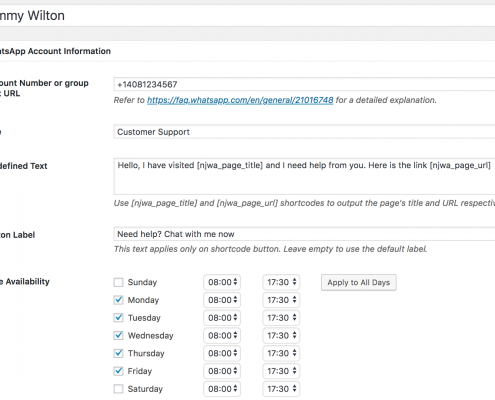Open Tuesday start time 08:00 dropdown
Image resolution: width=495 pixels, height=400 pixels.
point(222,318)
